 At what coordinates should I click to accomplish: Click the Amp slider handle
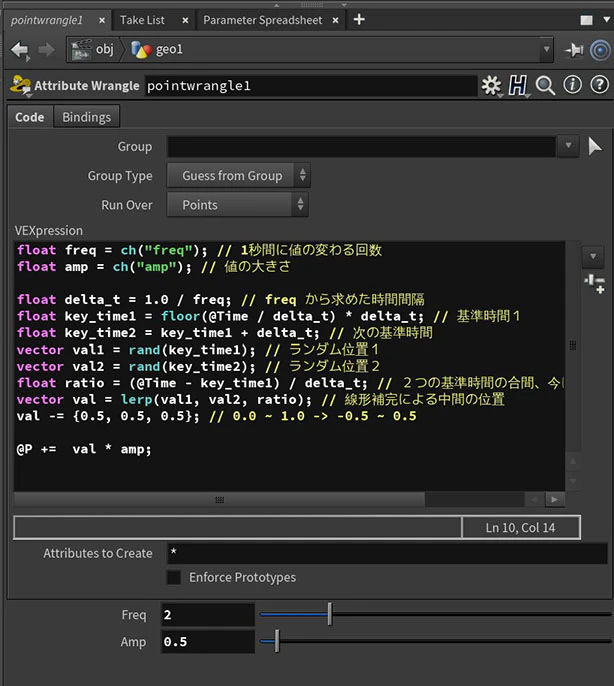coord(277,641)
